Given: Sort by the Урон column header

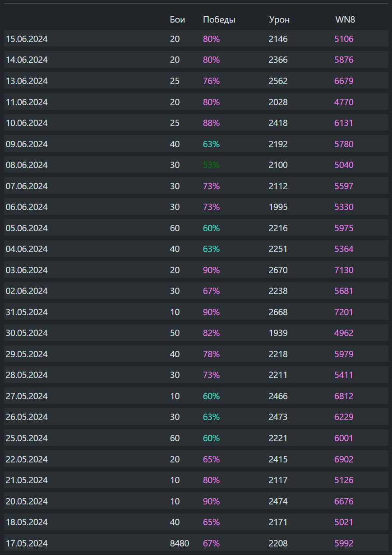Looking at the screenshot, I should tap(279, 19).
